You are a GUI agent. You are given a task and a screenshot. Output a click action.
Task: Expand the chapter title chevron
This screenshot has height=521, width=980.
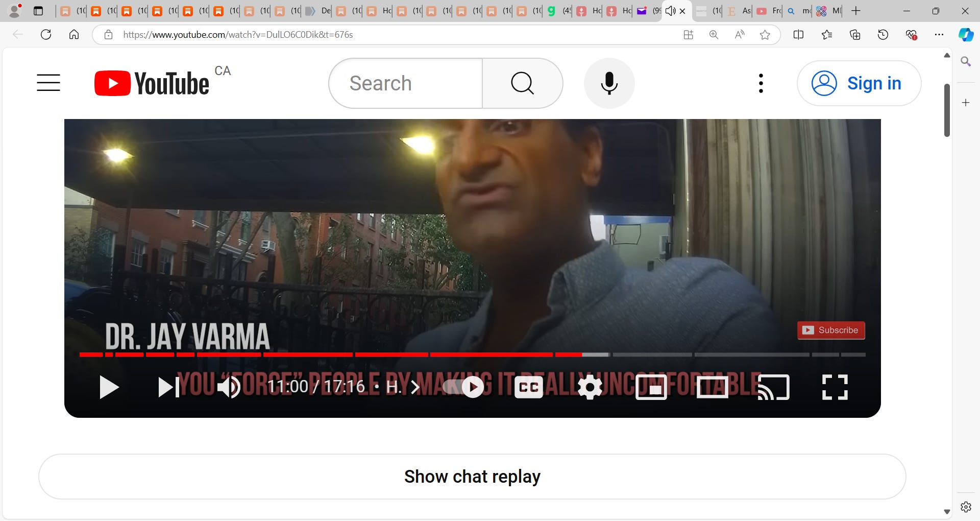[415, 387]
